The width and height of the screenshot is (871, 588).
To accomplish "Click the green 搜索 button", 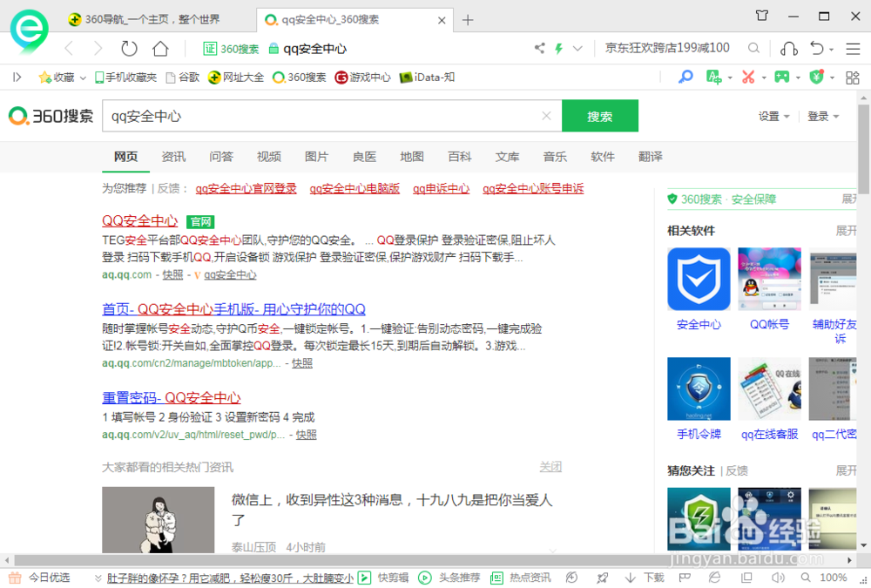I will (600, 116).
